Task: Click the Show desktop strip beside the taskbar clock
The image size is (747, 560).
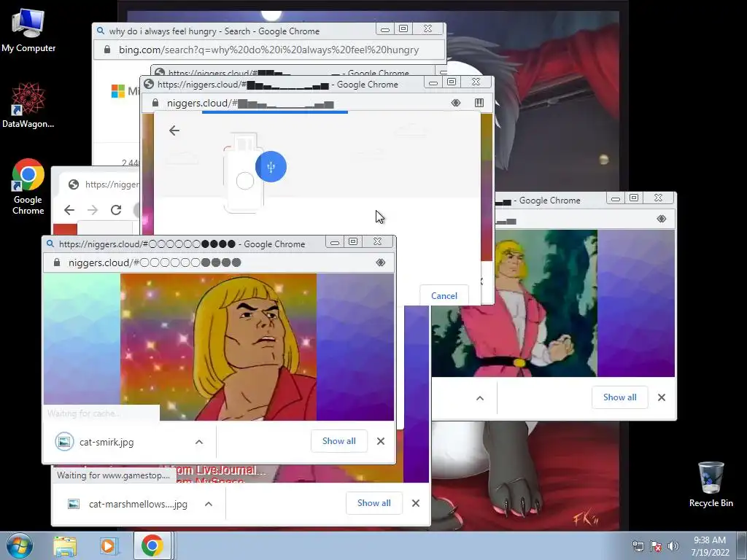Action: click(742, 545)
